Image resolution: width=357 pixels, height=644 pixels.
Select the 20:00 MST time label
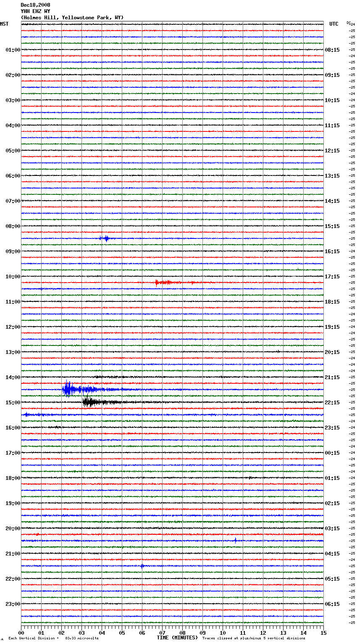13,529
